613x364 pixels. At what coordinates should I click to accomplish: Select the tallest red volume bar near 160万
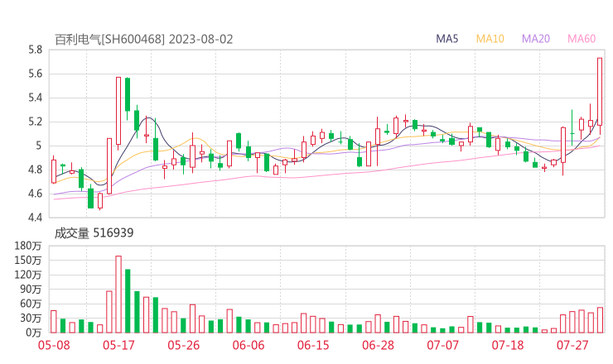coord(118,295)
